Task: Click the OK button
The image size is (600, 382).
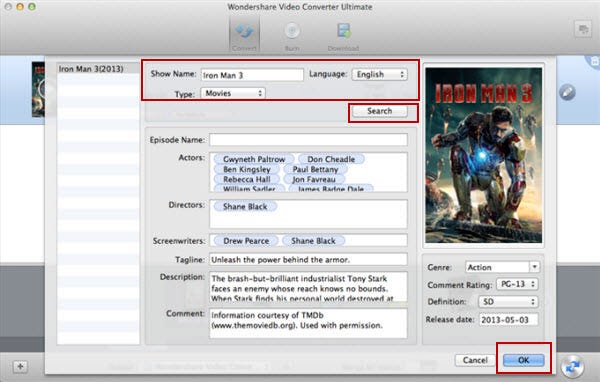Action: 523,360
